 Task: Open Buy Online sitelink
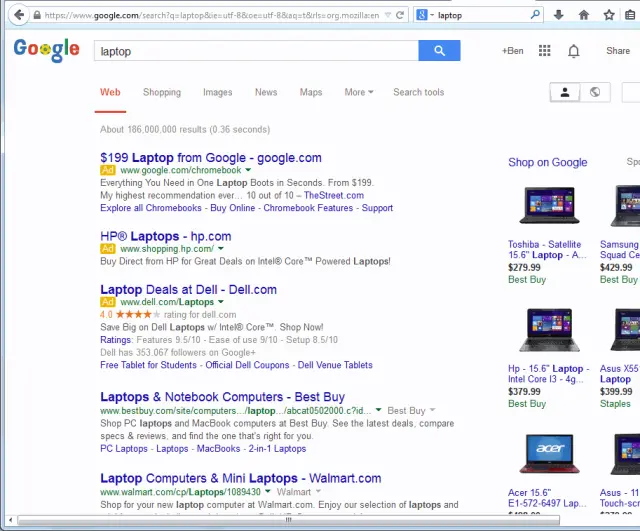(x=233, y=208)
